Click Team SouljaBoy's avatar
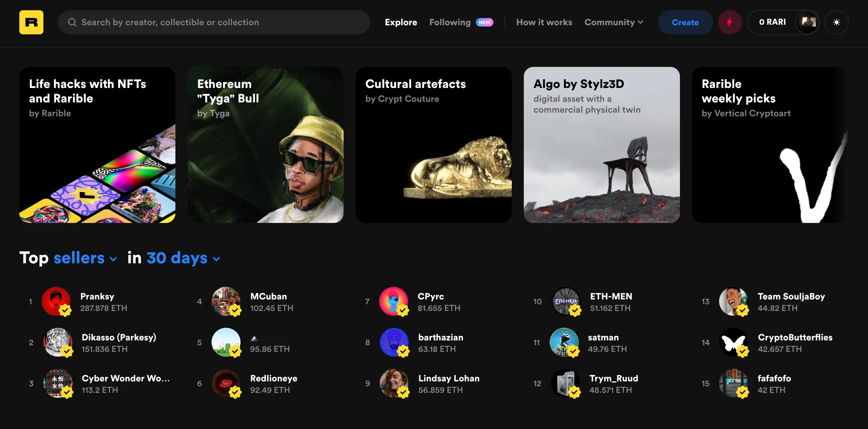Screen dimensions: 868x429 point(734,301)
